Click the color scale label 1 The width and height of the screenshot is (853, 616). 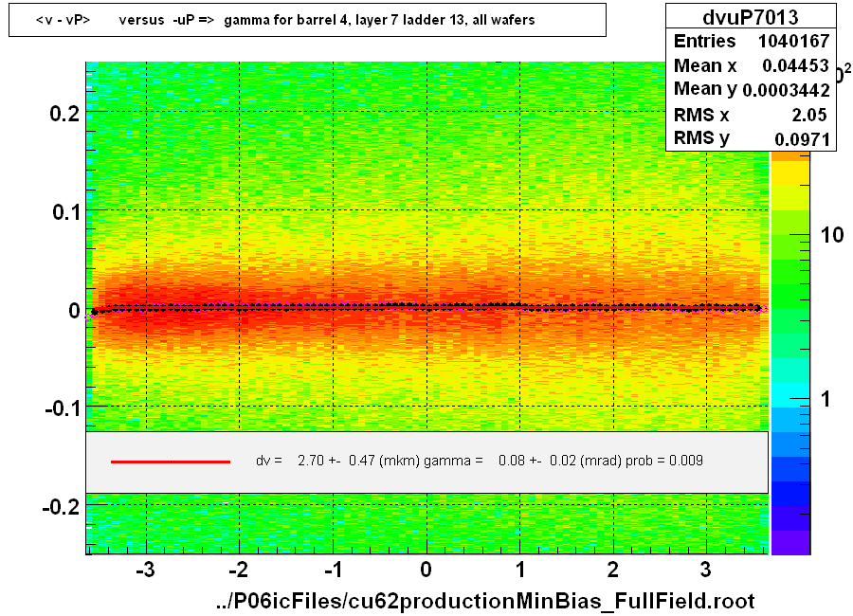click(x=826, y=399)
